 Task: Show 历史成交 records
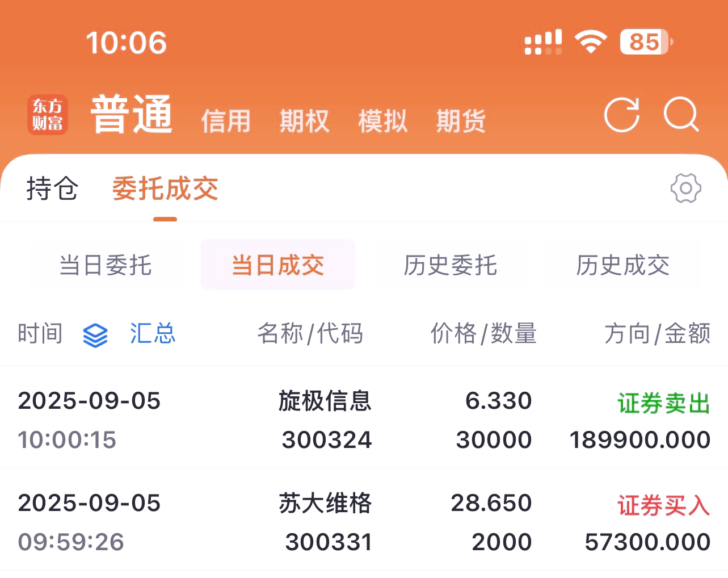(x=623, y=265)
